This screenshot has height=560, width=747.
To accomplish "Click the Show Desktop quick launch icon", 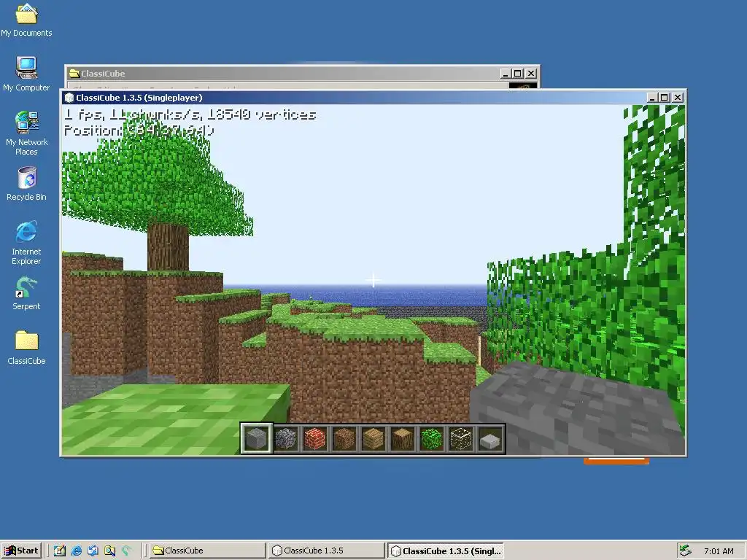I will tap(60, 551).
